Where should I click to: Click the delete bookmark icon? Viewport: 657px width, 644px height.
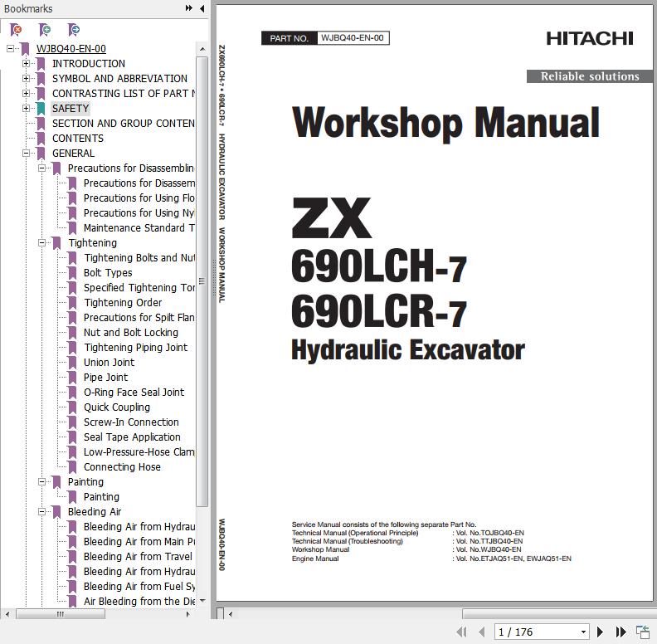[x=16, y=29]
